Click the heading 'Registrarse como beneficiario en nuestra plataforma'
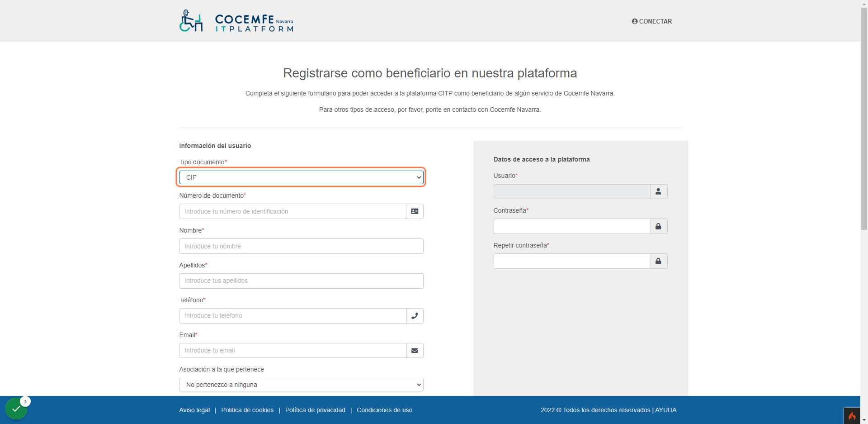 (430, 73)
